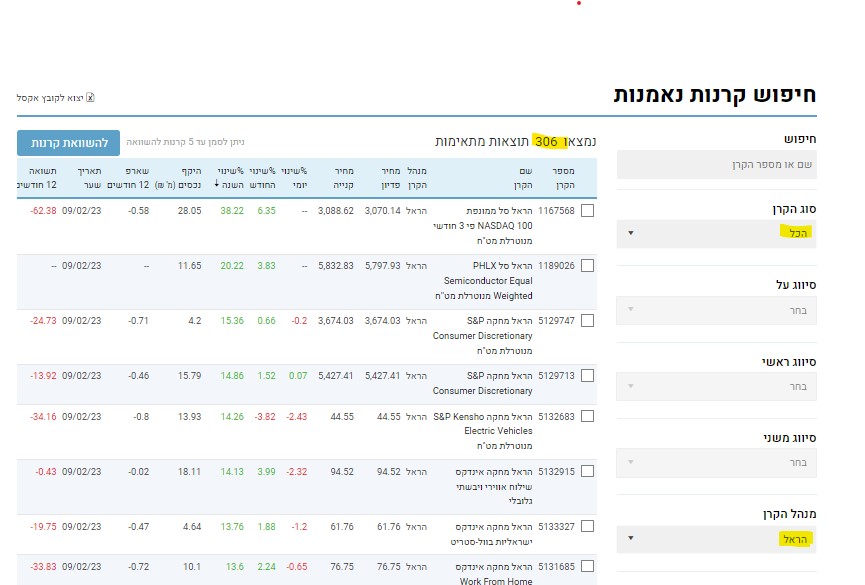Click monthly change value -3.82
This screenshot has height=585, width=865.
pyautogui.click(x=265, y=417)
